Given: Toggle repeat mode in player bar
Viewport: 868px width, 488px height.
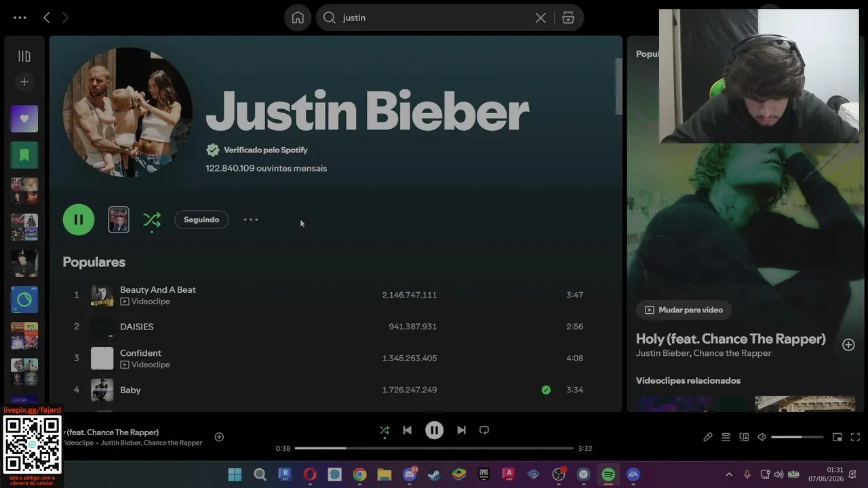Looking at the screenshot, I should 484,430.
